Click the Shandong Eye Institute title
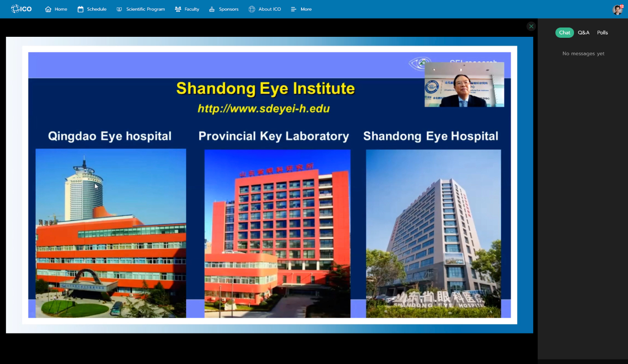 pos(265,88)
